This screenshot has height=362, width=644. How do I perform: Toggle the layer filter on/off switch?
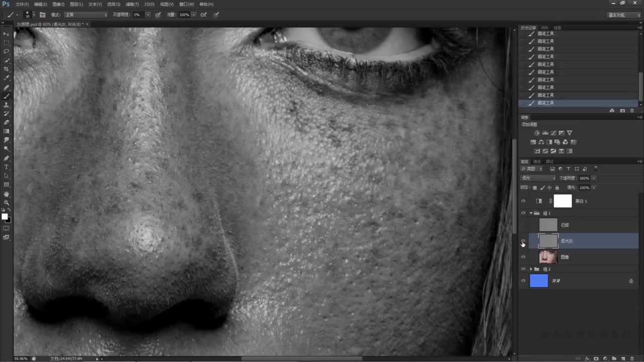coord(596,168)
